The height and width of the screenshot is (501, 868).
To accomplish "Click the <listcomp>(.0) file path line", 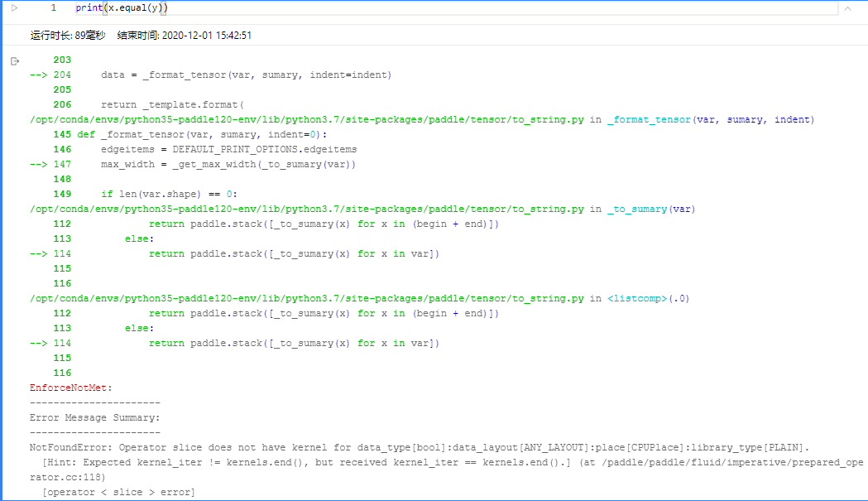I will [360, 298].
